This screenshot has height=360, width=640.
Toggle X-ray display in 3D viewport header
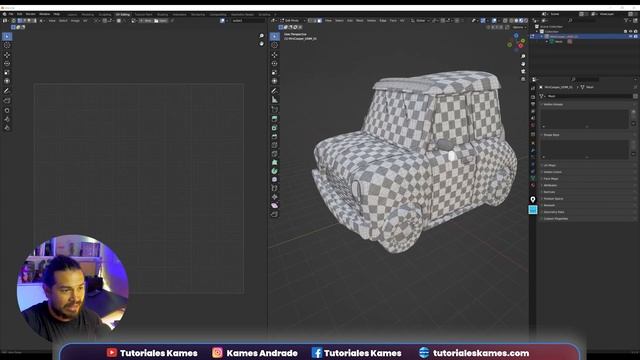[505, 20]
